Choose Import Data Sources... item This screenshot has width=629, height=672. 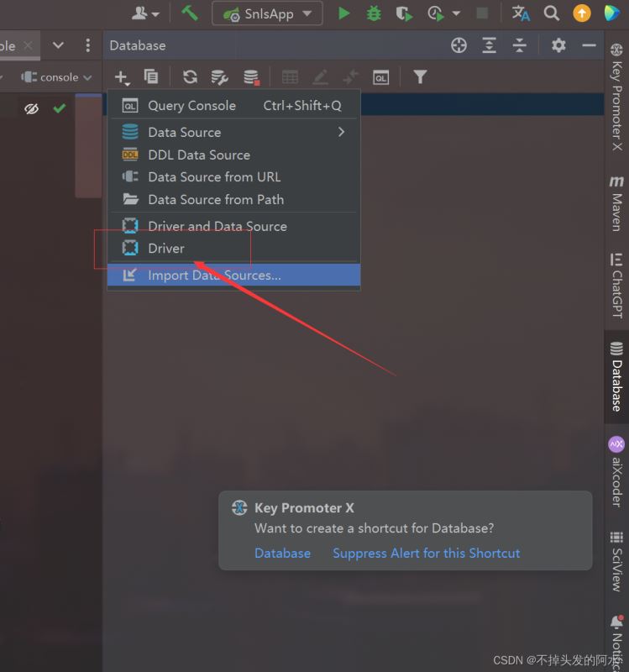click(x=233, y=276)
